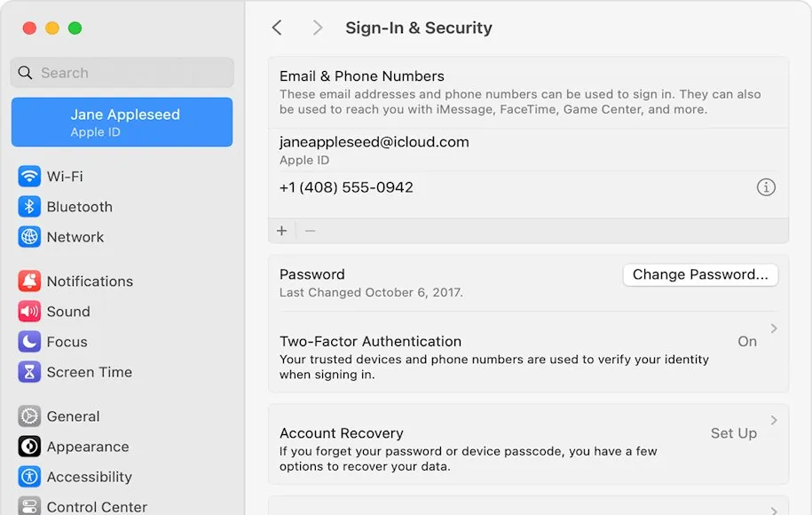This screenshot has height=515, width=812.
Task: Select the Network globe icon
Action: (x=30, y=237)
